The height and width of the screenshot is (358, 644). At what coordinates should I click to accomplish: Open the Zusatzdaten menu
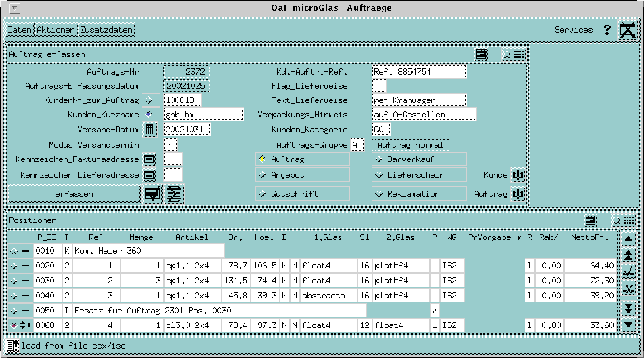click(x=106, y=30)
